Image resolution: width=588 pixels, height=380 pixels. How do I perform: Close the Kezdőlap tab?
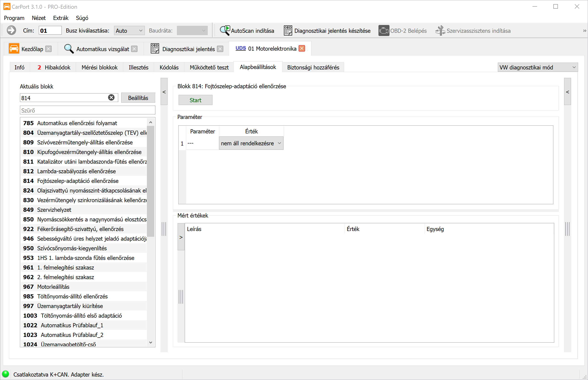49,49
